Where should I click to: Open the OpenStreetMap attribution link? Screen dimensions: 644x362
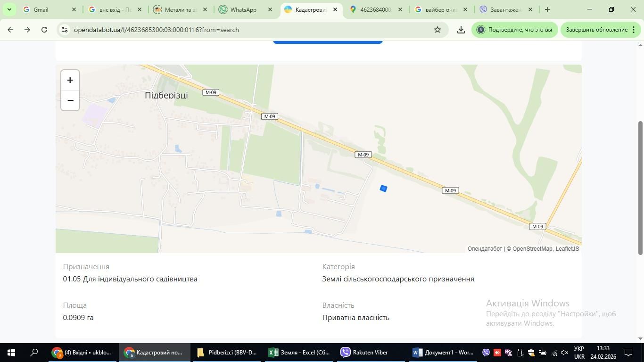coord(532,249)
